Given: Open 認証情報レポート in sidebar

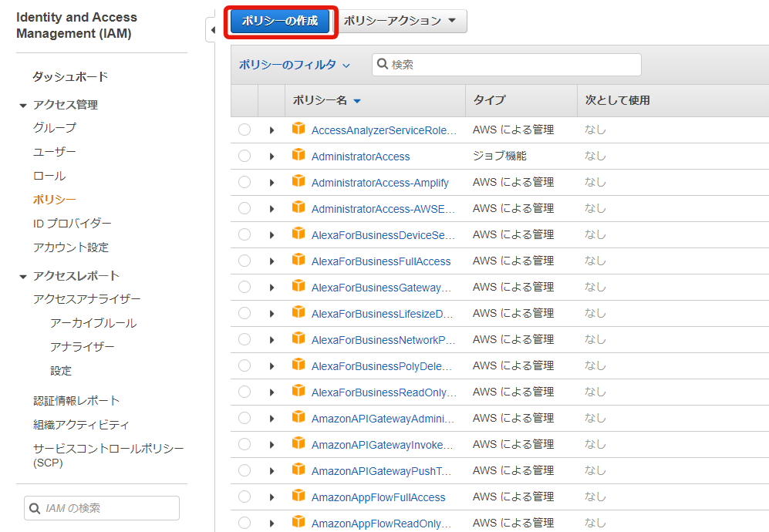Looking at the screenshot, I should click(x=76, y=401).
